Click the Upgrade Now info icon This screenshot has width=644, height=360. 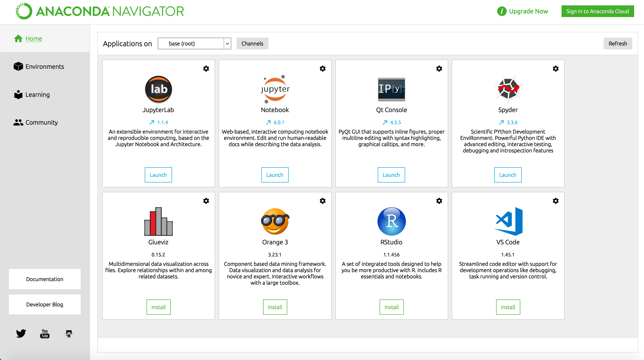coord(501,11)
